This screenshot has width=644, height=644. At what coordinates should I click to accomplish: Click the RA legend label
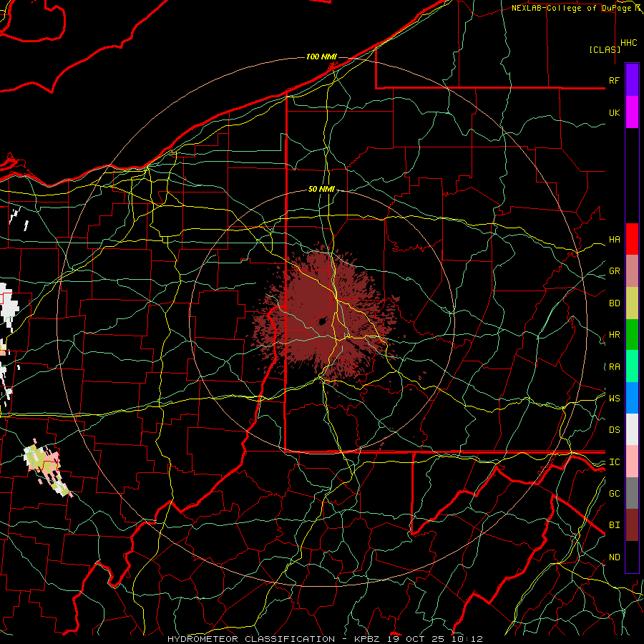[x=614, y=367]
